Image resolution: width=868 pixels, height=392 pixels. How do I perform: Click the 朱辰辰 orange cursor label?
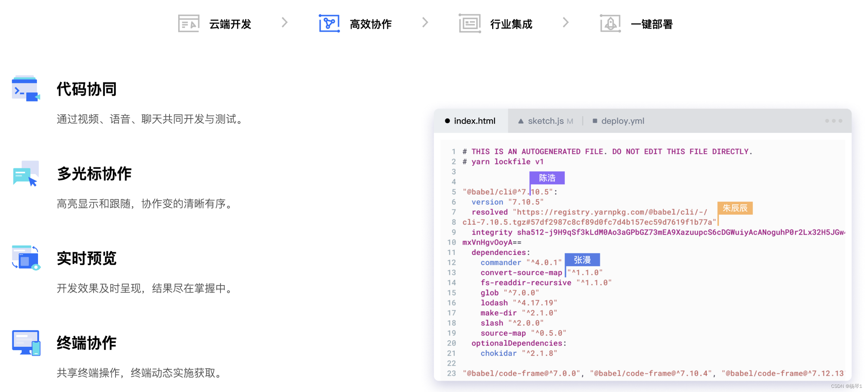click(x=735, y=208)
